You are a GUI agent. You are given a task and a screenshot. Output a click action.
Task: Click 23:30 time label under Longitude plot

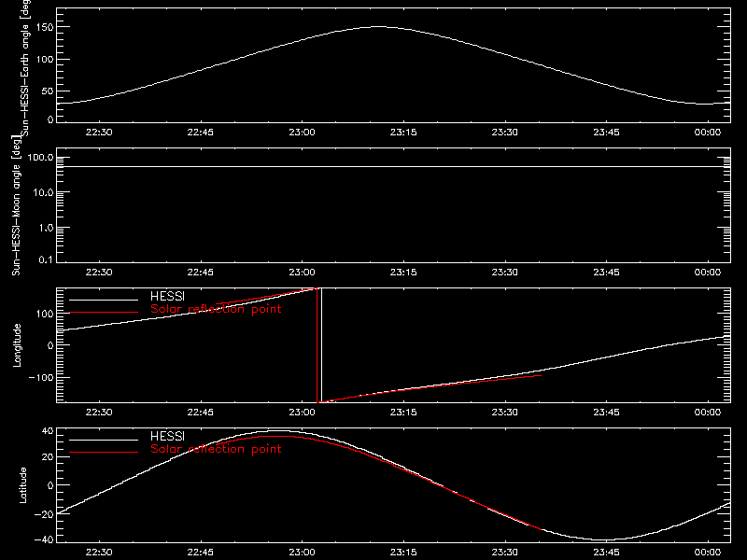505,413
